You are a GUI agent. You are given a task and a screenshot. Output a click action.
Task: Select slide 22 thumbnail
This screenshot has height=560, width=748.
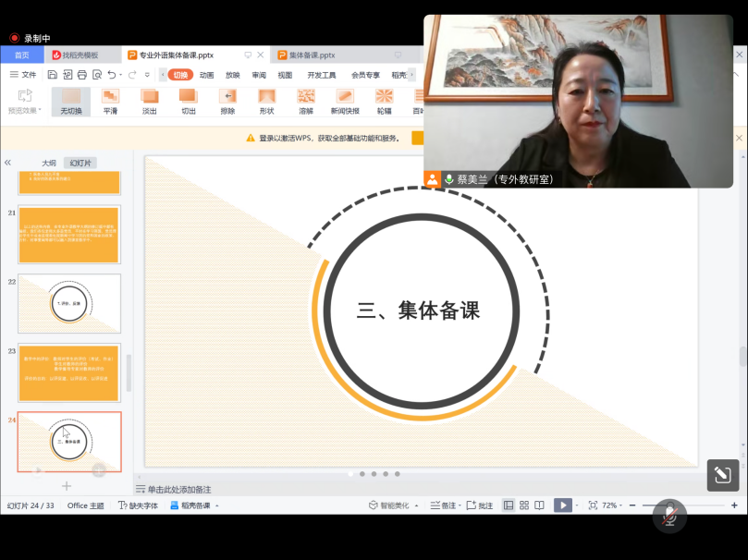69,303
